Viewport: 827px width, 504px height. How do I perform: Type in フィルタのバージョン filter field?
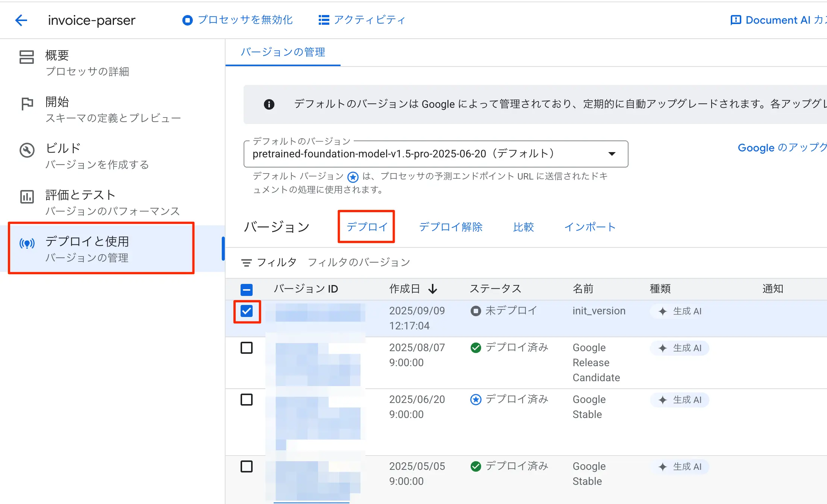click(359, 263)
